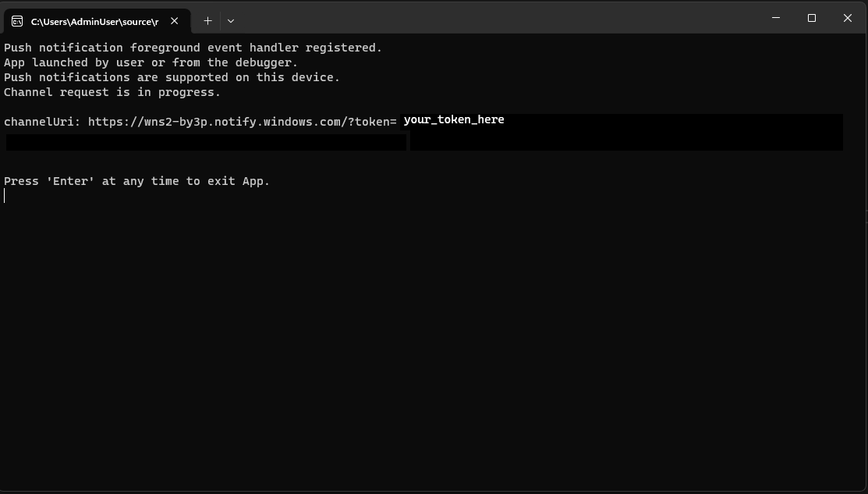Maximize the terminal window

point(812,18)
